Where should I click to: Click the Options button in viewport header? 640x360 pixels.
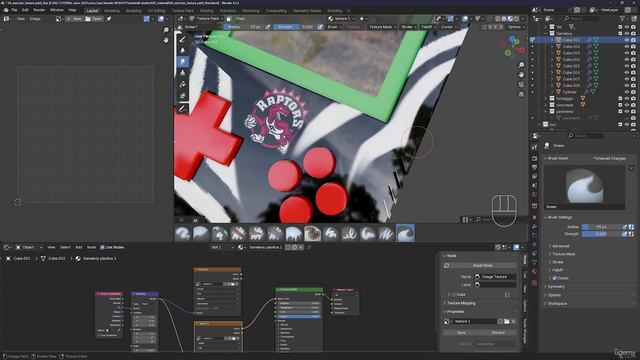(516, 27)
